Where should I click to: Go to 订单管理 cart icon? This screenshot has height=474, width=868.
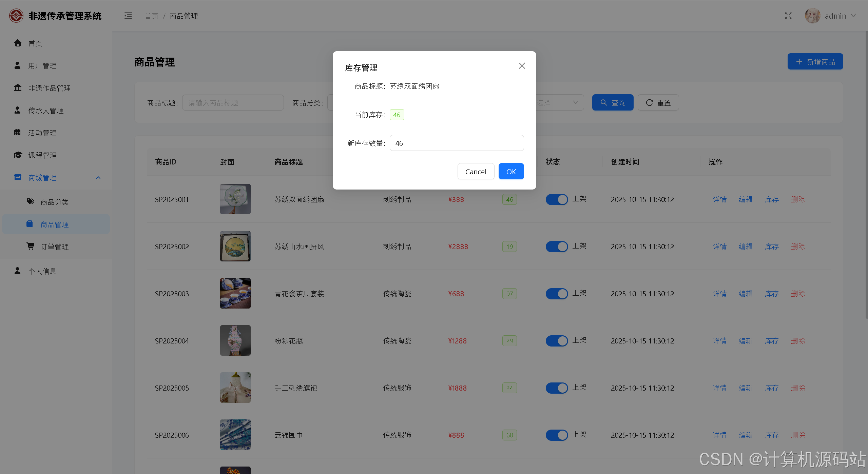30,246
